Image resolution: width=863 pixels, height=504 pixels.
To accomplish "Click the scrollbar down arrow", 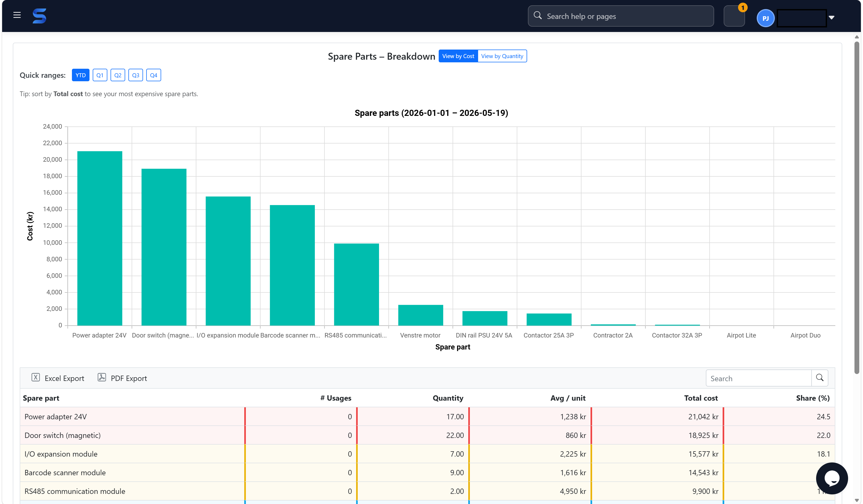I will click(857, 501).
